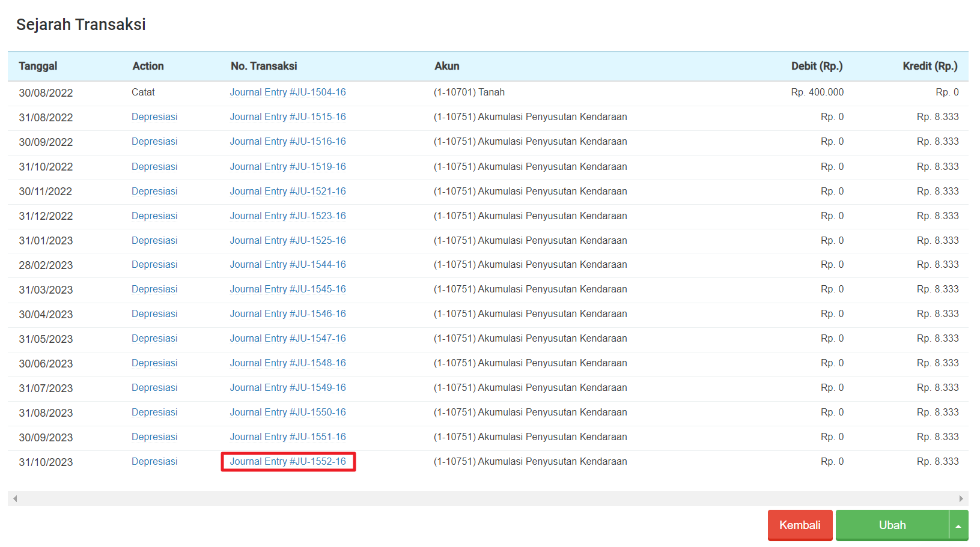
Task: Click the Kredit (Rp.) column header
Action: point(930,66)
